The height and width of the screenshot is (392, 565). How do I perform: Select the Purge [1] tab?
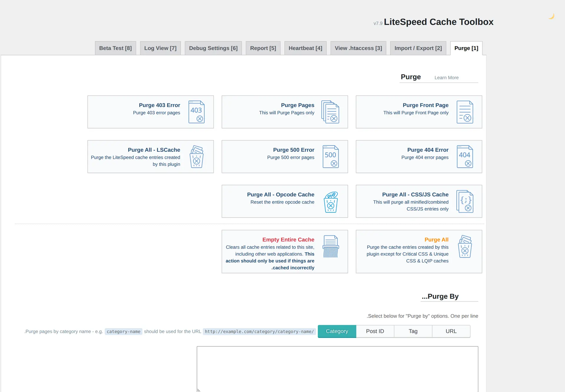click(466, 48)
